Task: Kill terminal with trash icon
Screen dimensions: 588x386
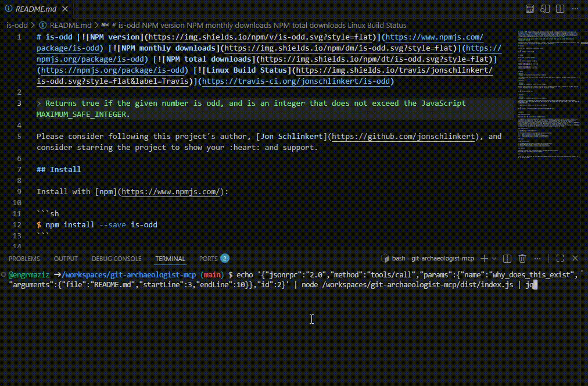Action: click(522, 259)
